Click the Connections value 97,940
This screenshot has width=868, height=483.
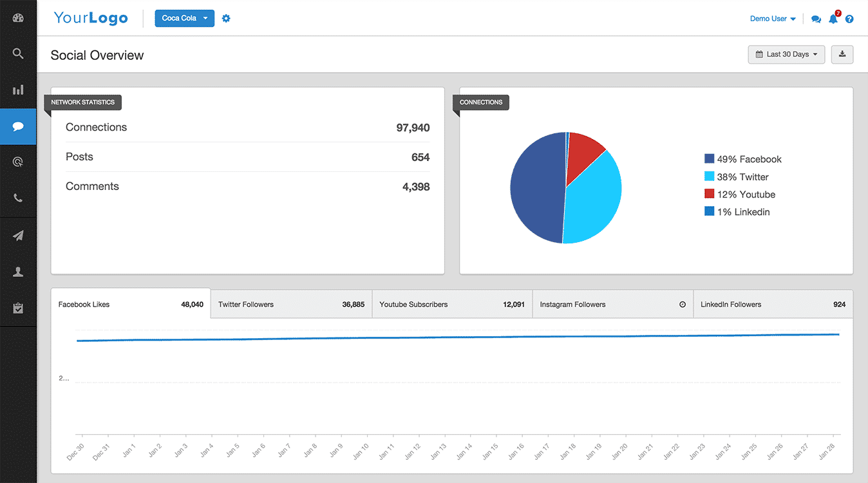pyautogui.click(x=413, y=128)
